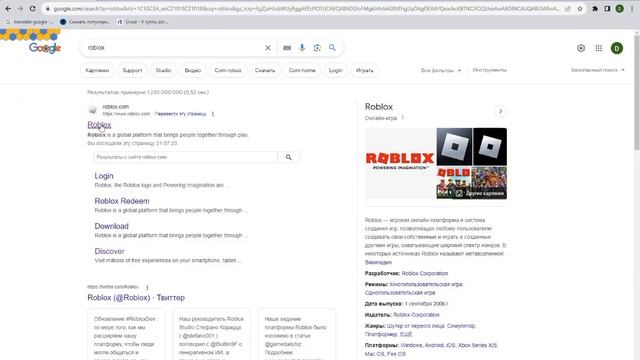The height and width of the screenshot is (360, 640).
Task: Bookmark this page with the star icon
Action: point(580,9)
